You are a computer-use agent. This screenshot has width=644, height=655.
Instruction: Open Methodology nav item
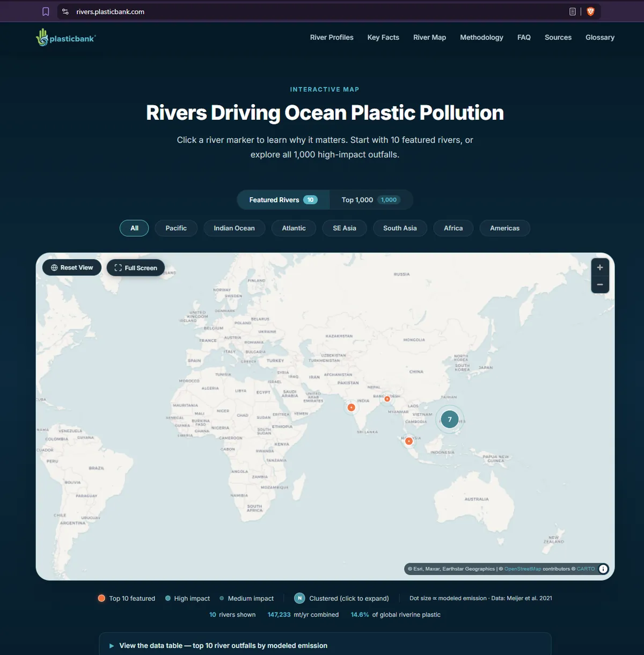(x=481, y=38)
